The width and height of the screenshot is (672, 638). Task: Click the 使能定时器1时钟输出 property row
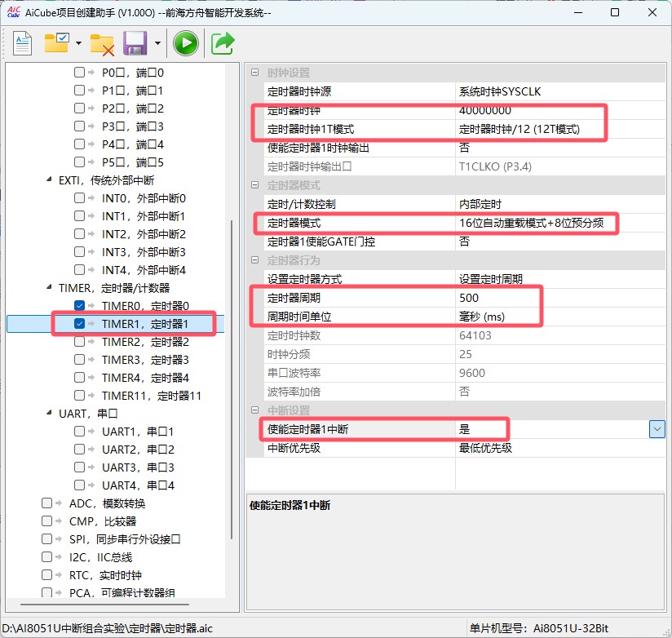[x=465, y=148]
